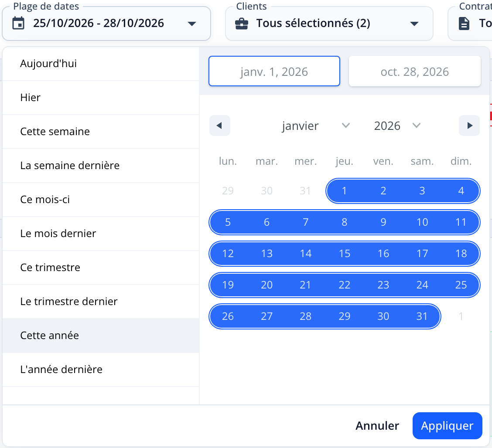Select day 4 in the calendar
Viewport: 492px width, 448px height.
click(x=461, y=191)
